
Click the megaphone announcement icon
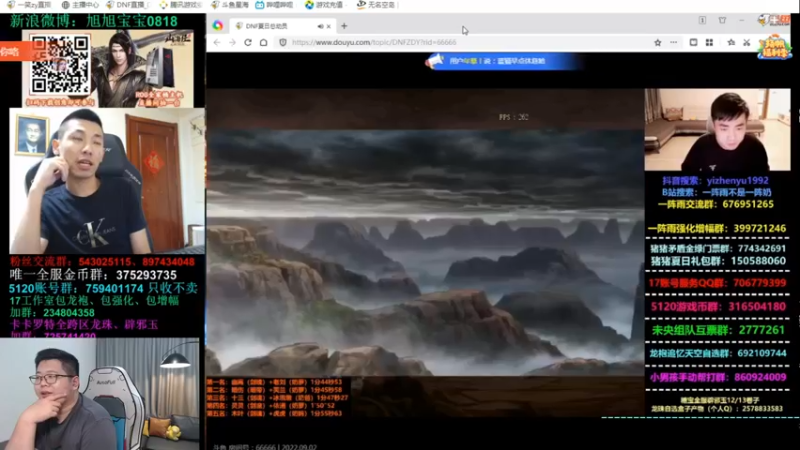435,61
